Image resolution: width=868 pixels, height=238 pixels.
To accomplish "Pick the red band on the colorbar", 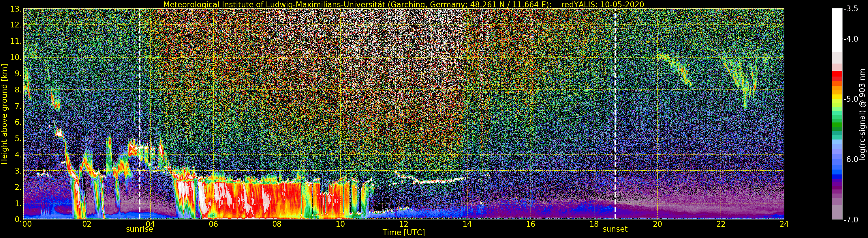I will click(837, 75).
